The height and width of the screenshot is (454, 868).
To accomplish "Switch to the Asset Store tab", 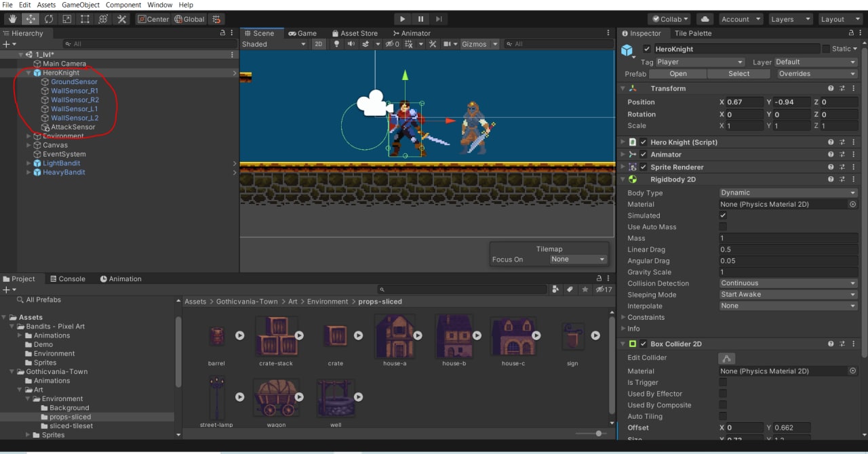I will coord(355,33).
